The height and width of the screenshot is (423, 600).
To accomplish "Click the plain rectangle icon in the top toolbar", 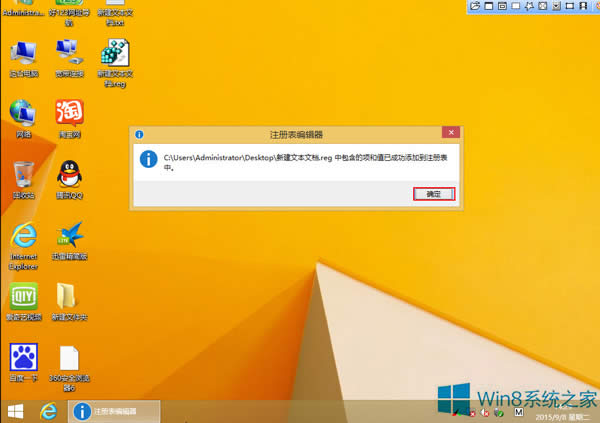I will (516, 6).
